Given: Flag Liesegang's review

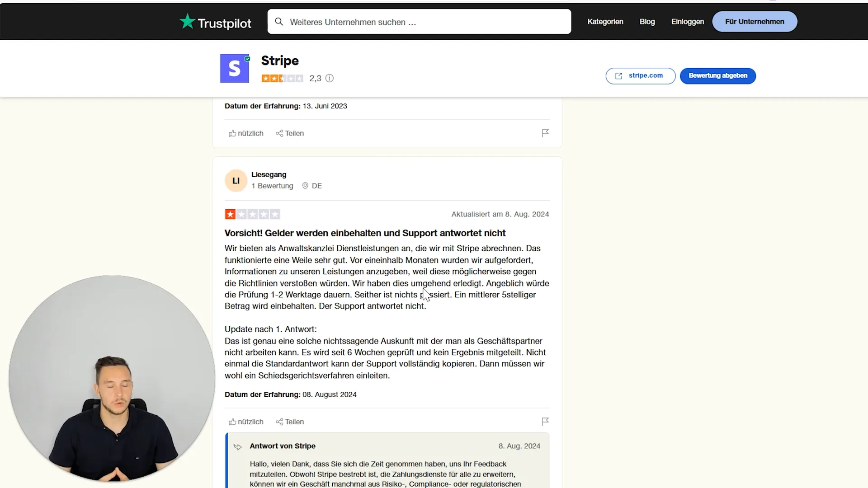Looking at the screenshot, I should coord(545,421).
